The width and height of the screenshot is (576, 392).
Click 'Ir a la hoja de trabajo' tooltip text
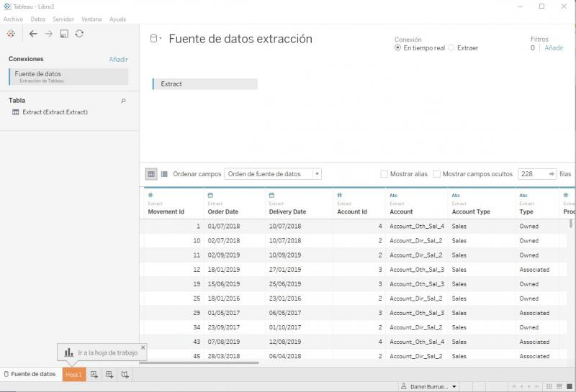pyautogui.click(x=107, y=352)
